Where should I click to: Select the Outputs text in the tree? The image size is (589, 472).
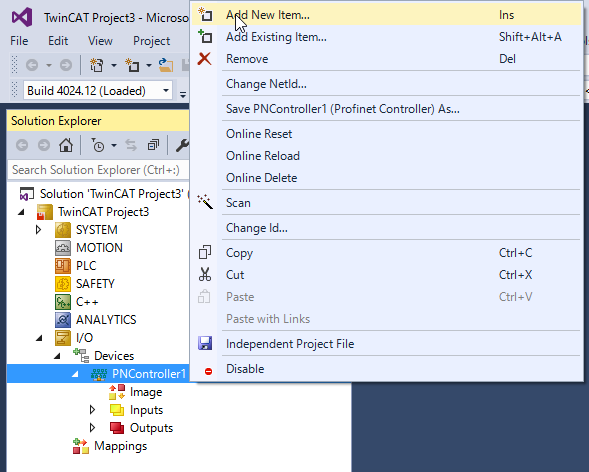point(151,428)
